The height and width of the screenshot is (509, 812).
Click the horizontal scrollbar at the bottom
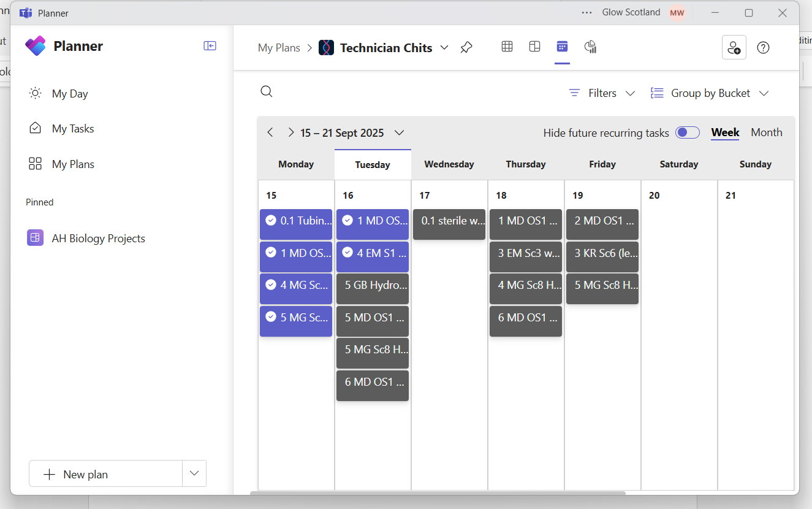tap(438, 493)
